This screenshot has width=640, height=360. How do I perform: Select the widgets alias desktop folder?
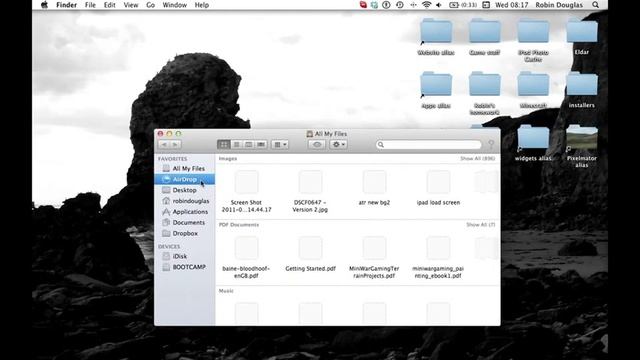point(533,143)
